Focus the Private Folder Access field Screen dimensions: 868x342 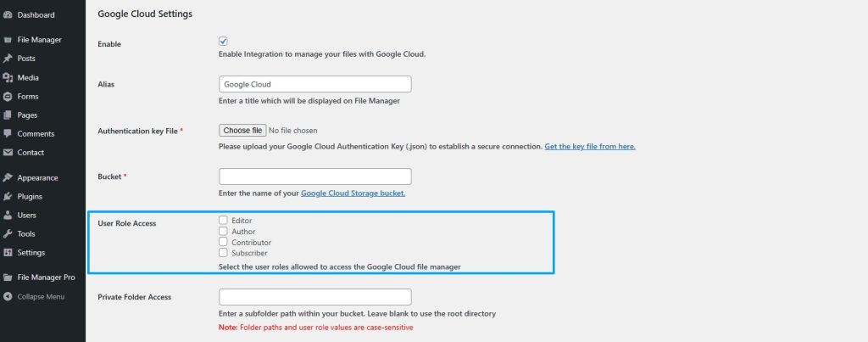(x=315, y=297)
